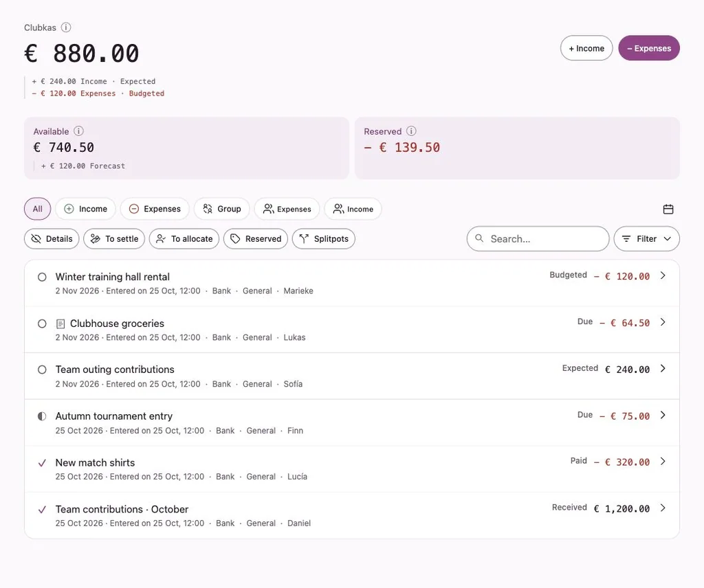The image size is (704, 588).
Task: Click the − € 139.50 reserved amount
Action: point(401,148)
